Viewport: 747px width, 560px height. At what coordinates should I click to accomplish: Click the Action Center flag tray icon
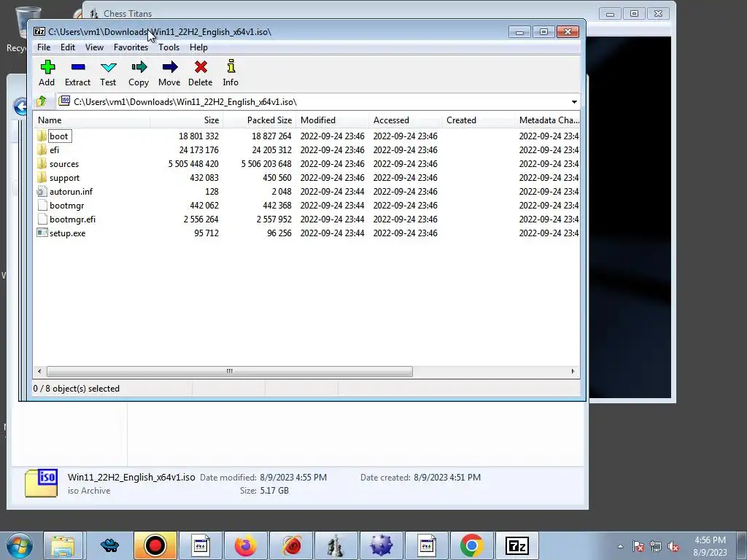click(638, 546)
